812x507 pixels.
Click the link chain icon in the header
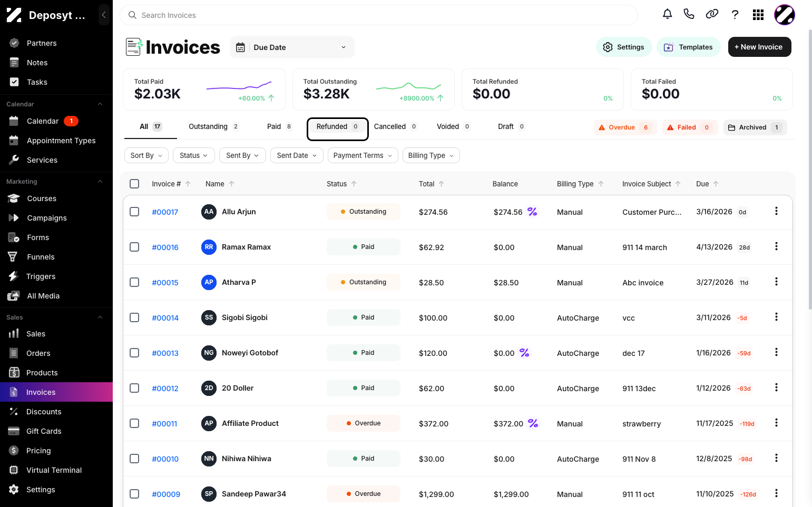point(712,14)
